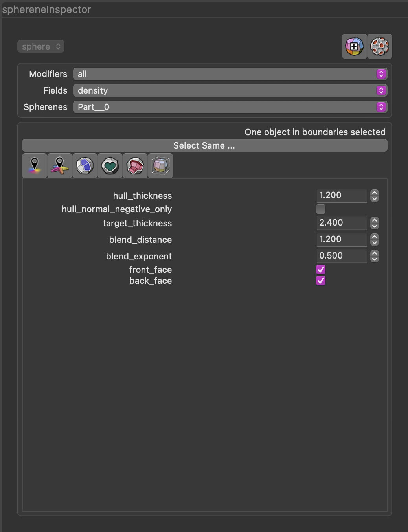Image resolution: width=408 pixels, height=532 pixels.
Task: Click the green heart polyhedron icon
Action: pos(110,166)
